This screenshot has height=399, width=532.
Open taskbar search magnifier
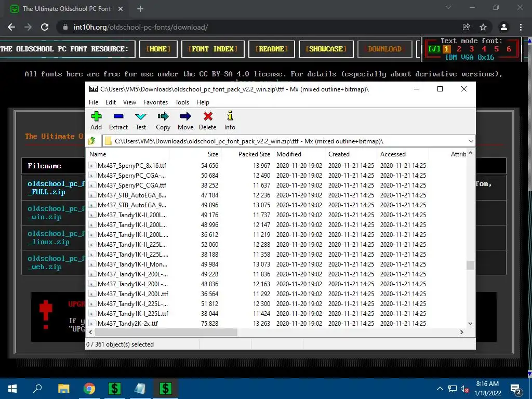37,389
